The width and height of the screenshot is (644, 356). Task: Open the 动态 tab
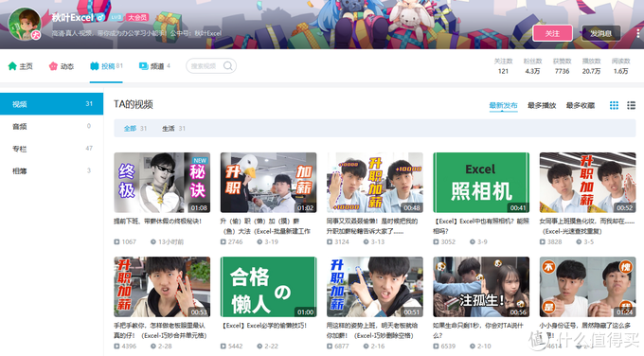tap(62, 66)
